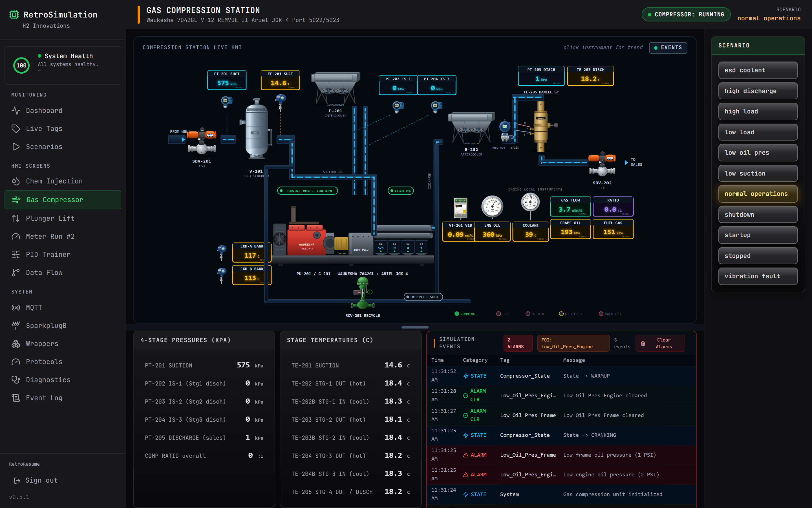
Task: Click the COMPRESSOR: RUNNING status pill
Action: tap(686, 14)
